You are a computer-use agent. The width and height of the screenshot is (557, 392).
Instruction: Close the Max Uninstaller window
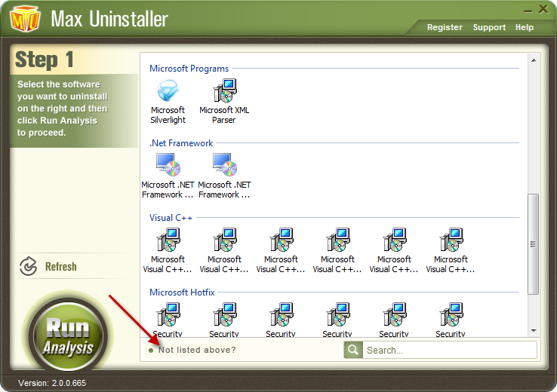pyautogui.click(x=543, y=9)
